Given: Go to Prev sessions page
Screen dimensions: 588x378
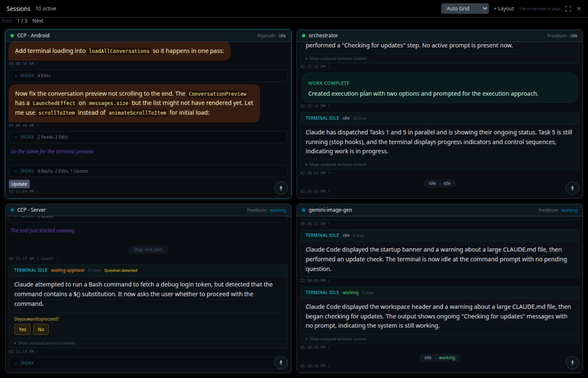Looking at the screenshot, I should click(x=7, y=21).
